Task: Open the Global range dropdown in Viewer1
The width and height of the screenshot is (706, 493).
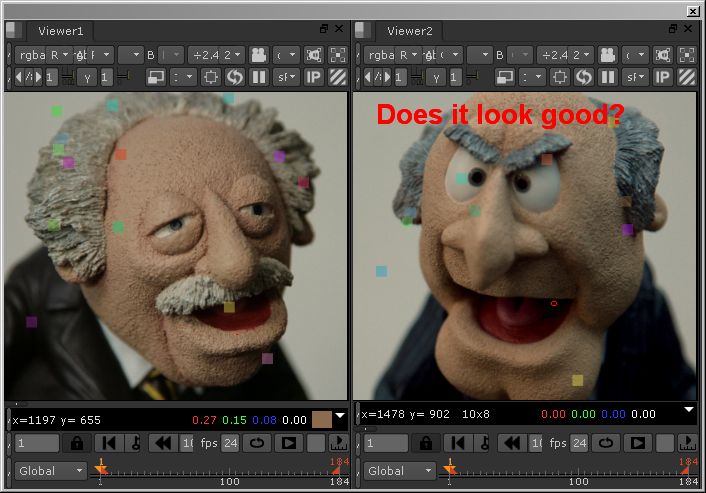Action: point(50,471)
